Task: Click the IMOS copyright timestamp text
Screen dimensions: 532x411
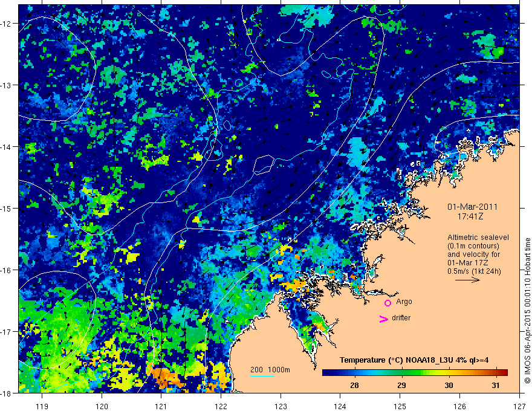Action: 527,311
